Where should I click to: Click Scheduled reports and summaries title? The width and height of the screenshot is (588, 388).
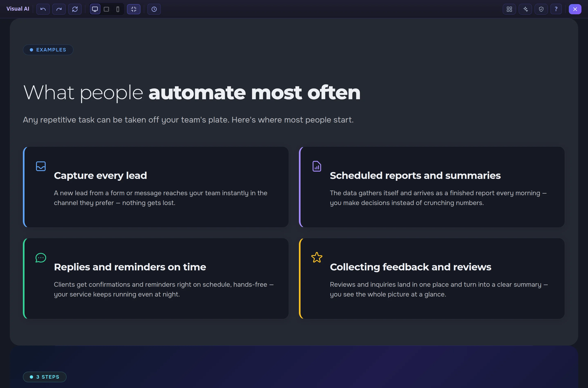[x=415, y=175]
